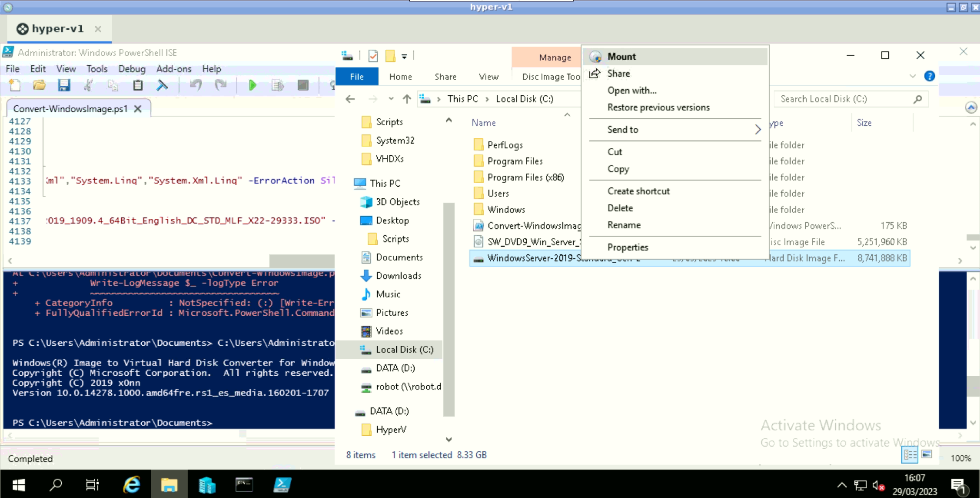This screenshot has height=498, width=980.
Task: Click the Size column header
Action: (864, 123)
